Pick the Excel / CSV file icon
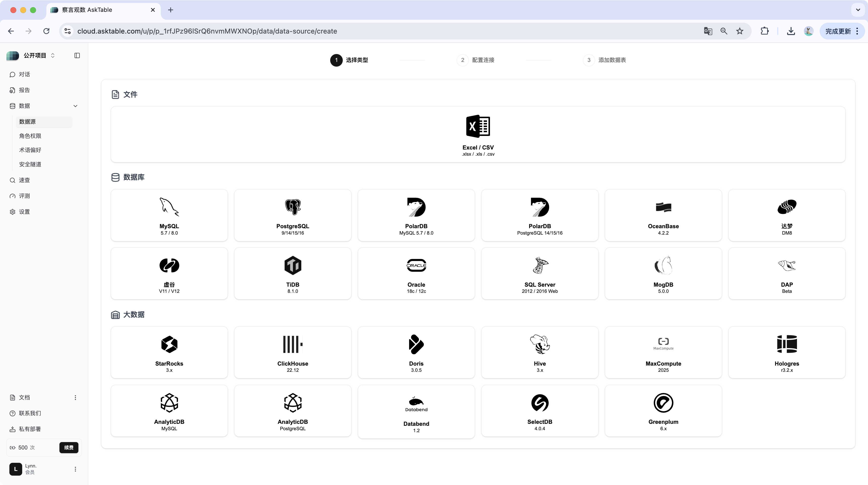 click(x=478, y=126)
